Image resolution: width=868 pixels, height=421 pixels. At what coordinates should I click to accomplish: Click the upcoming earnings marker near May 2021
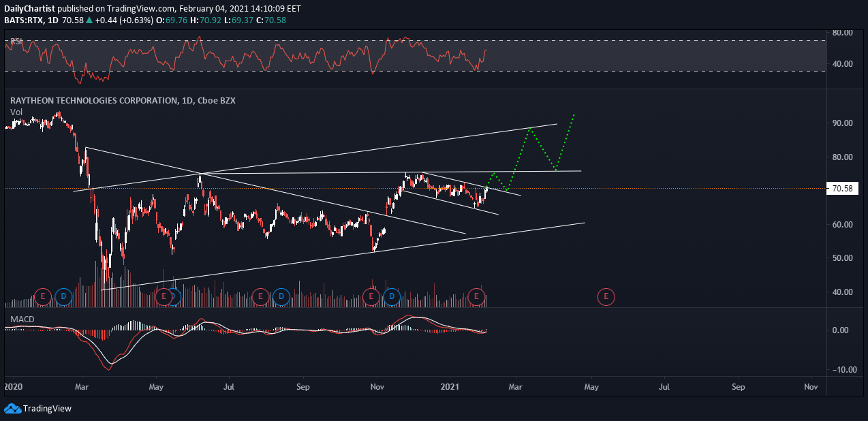click(605, 296)
